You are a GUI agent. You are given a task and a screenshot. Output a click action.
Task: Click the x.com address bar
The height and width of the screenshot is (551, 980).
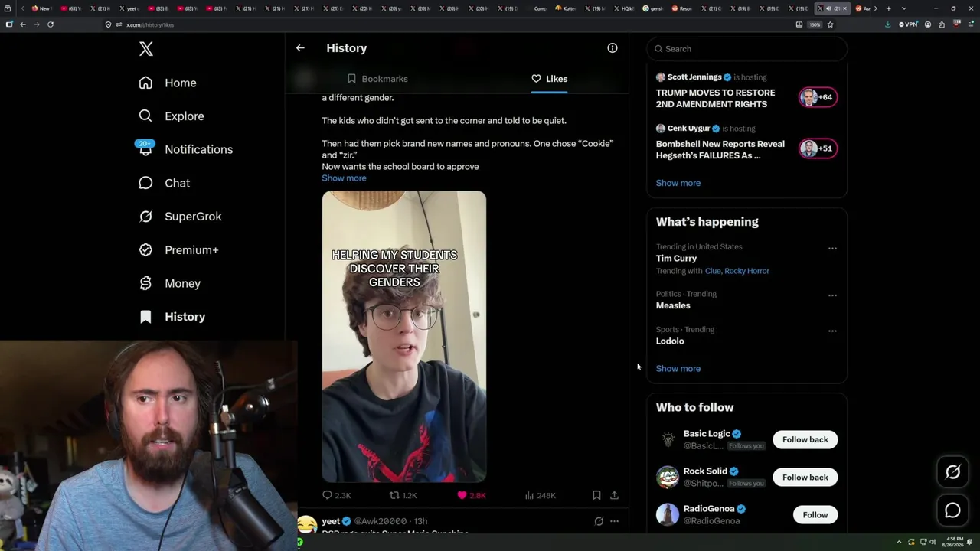tap(448, 24)
